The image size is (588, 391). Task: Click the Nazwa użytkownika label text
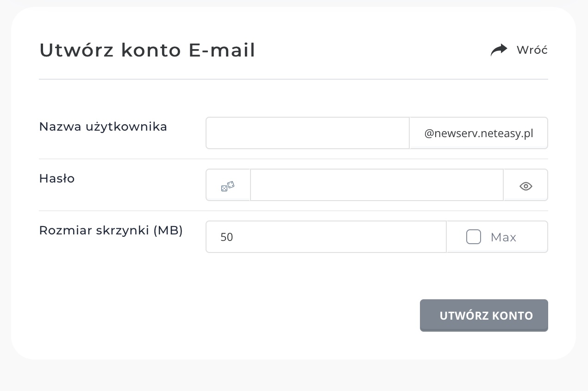click(x=103, y=126)
